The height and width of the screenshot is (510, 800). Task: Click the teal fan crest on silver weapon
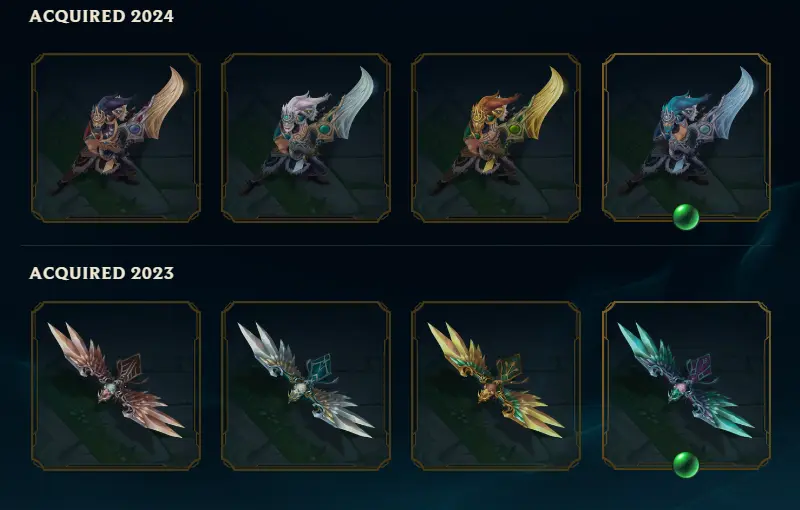[320, 368]
